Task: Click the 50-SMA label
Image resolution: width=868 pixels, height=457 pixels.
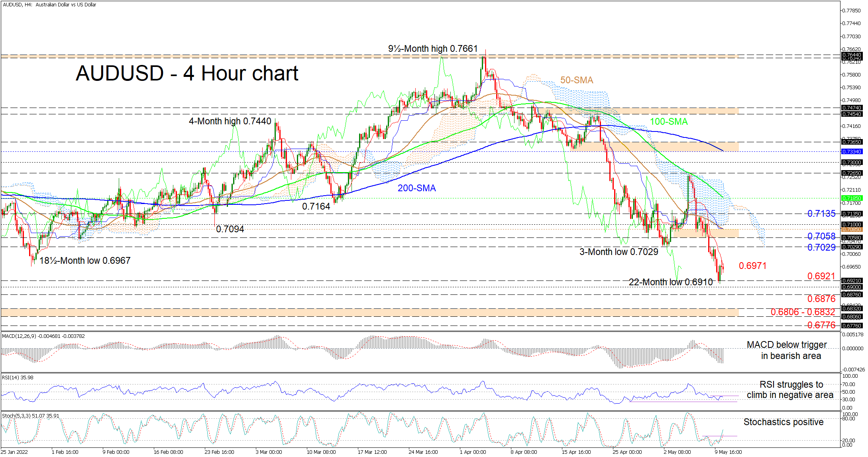Action: click(x=576, y=80)
